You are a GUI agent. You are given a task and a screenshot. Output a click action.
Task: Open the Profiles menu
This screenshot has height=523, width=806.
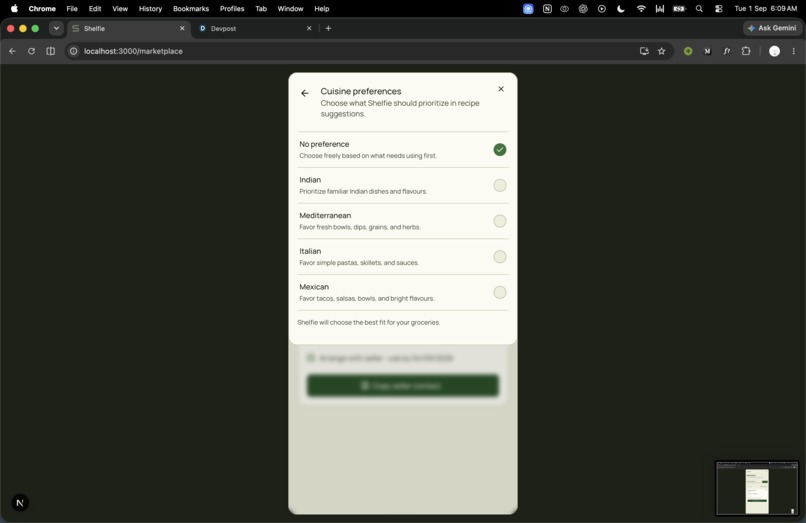click(232, 9)
